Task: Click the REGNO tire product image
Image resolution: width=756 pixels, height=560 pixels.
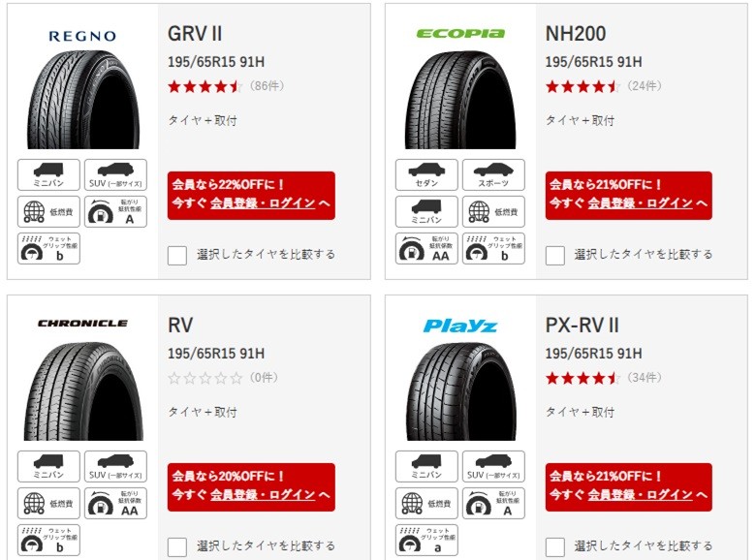Action: pyautogui.click(x=83, y=100)
